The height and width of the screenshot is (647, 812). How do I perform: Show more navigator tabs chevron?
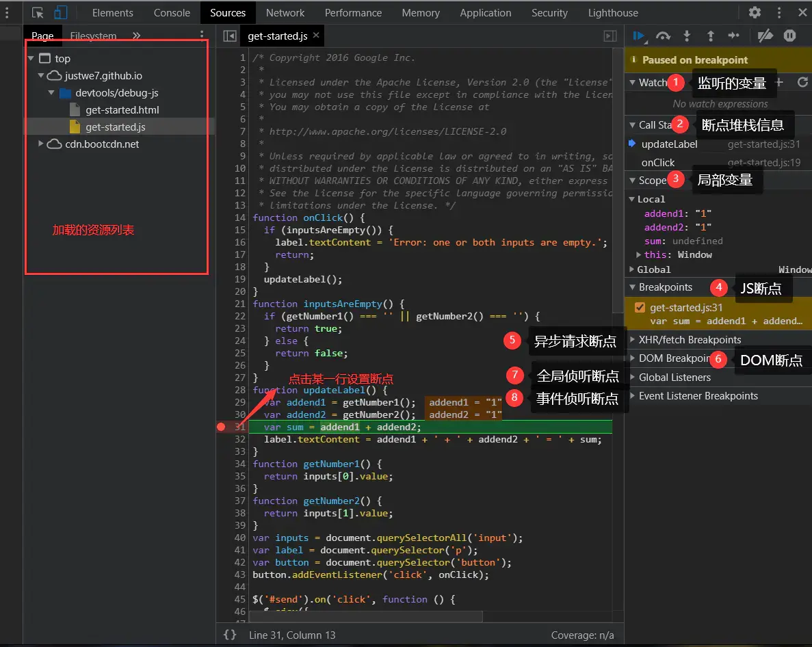point(136,36)
